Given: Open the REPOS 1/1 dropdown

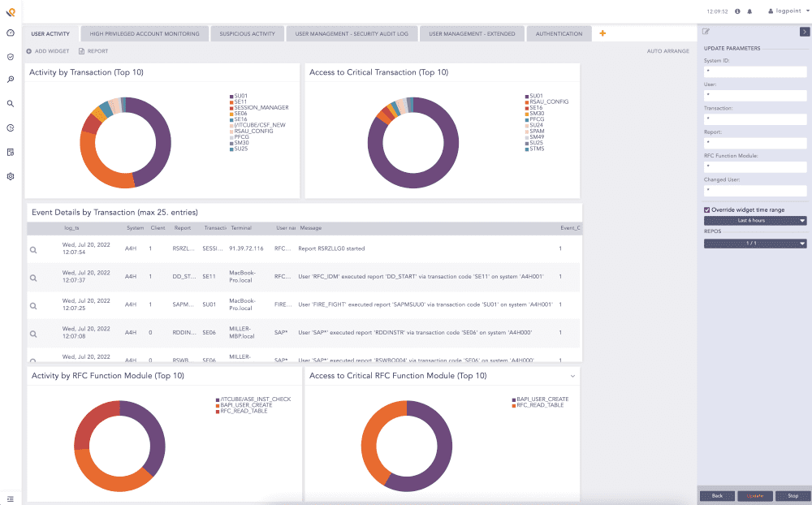Looking at the screenshot, I should [x=755, y=244].
